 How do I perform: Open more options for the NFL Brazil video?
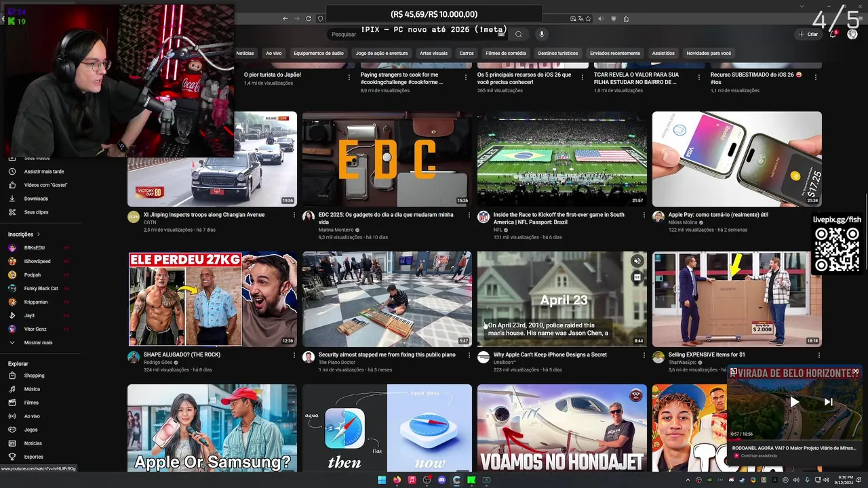(x=644, y=215)
